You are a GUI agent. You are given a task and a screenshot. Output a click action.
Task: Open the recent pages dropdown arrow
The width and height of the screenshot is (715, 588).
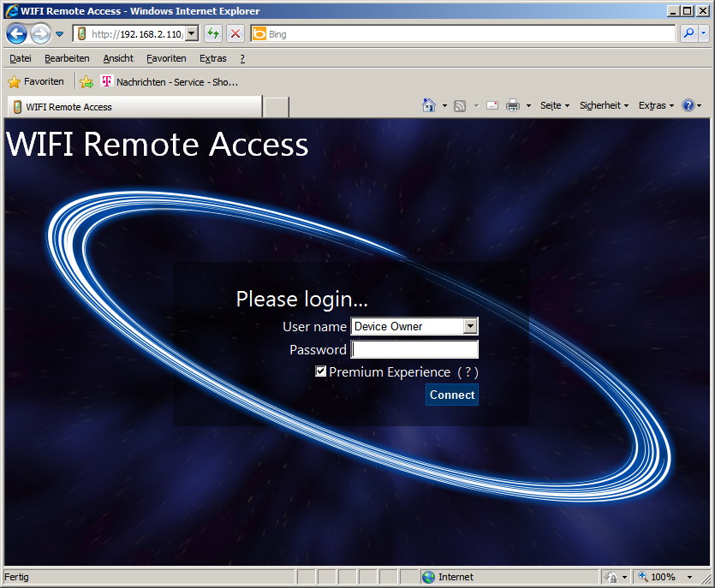pyautogui.click(x=59, y=33)
